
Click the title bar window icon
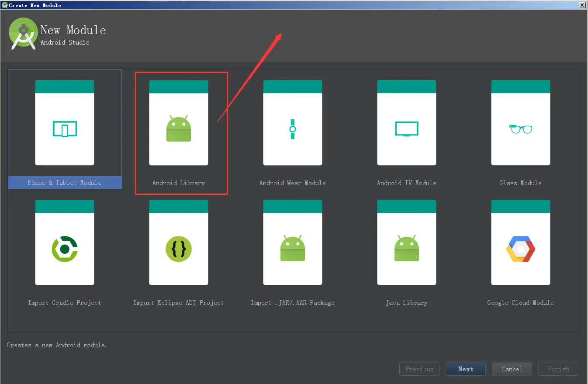click(4, 5)
